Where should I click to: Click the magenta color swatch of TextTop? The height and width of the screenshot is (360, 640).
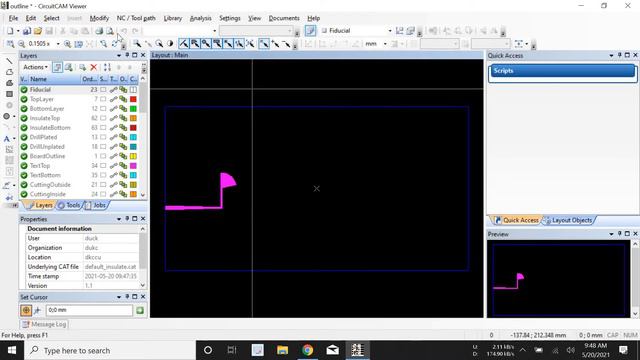click(133, 166)
